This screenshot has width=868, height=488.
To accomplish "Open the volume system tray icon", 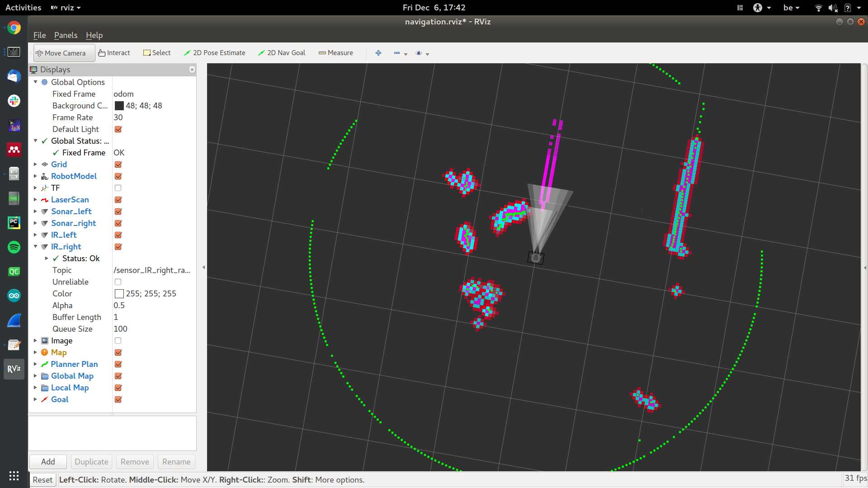I will 833,8.
